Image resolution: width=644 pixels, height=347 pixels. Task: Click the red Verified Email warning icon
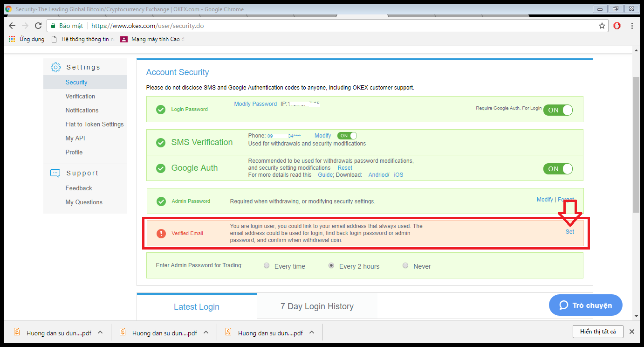tap(161, 233)
